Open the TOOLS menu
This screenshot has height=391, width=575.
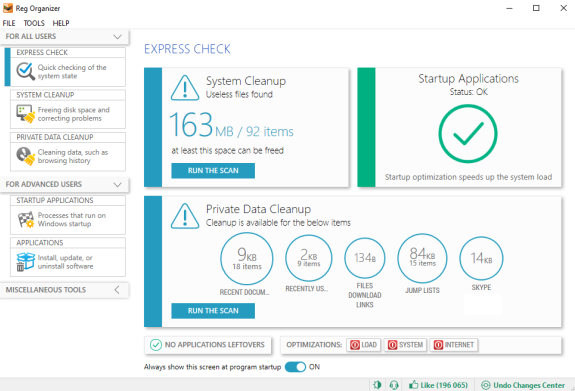click(x=34, y=23)
